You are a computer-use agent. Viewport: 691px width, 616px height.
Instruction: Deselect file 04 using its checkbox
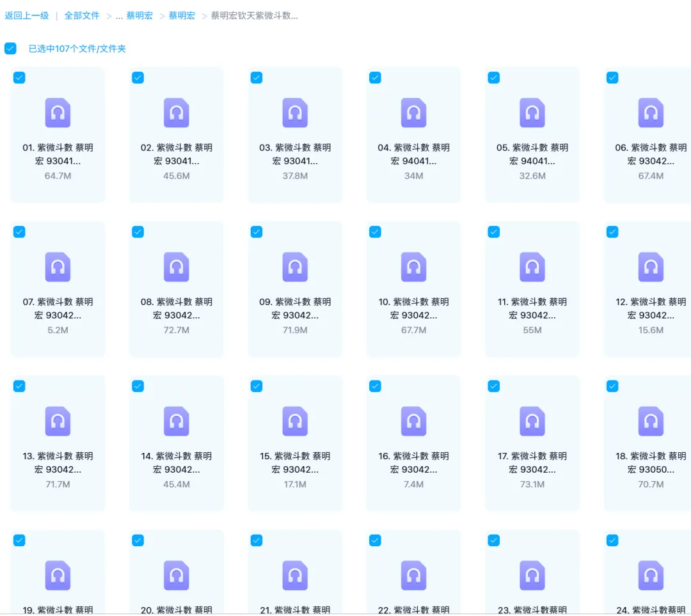[x=375, y=77]
